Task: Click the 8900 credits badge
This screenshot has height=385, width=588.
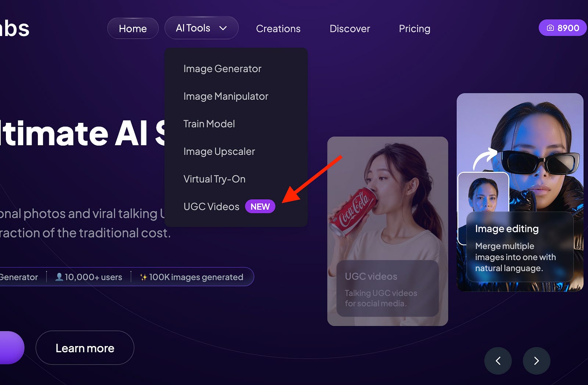Action: pyautogui.click(x=563, y=28)
